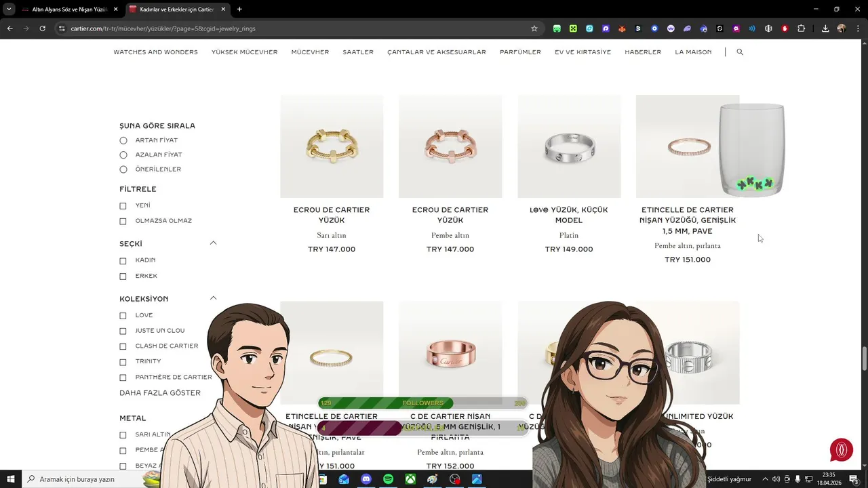
Task: Check the Yeni filter
Action: pos(123,206)
